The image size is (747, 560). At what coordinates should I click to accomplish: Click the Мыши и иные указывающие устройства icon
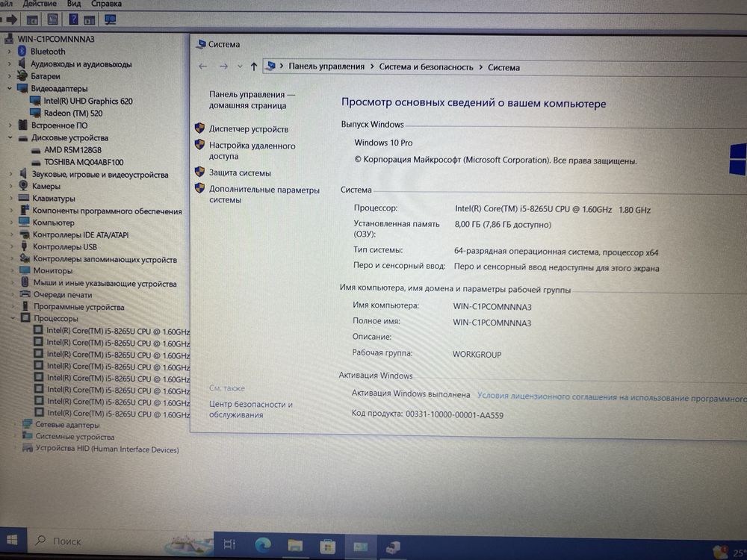[25, 282]
